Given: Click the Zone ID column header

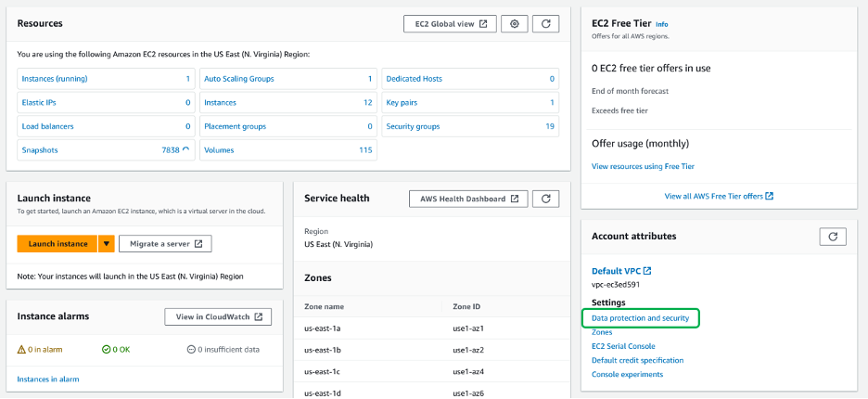Looking at the screenshot, I should click(x=465, y=306).
